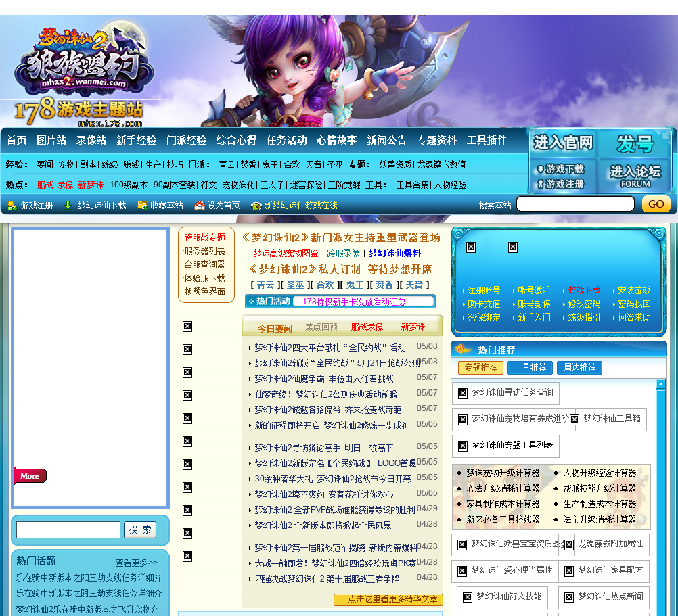Click the 游戏注册 icon in toolbar

(12, 206)
